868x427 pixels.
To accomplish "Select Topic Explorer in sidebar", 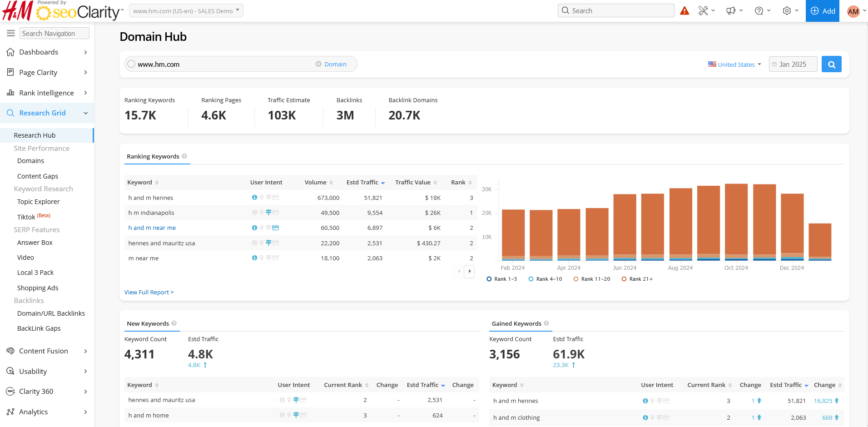I will [38, 202].
